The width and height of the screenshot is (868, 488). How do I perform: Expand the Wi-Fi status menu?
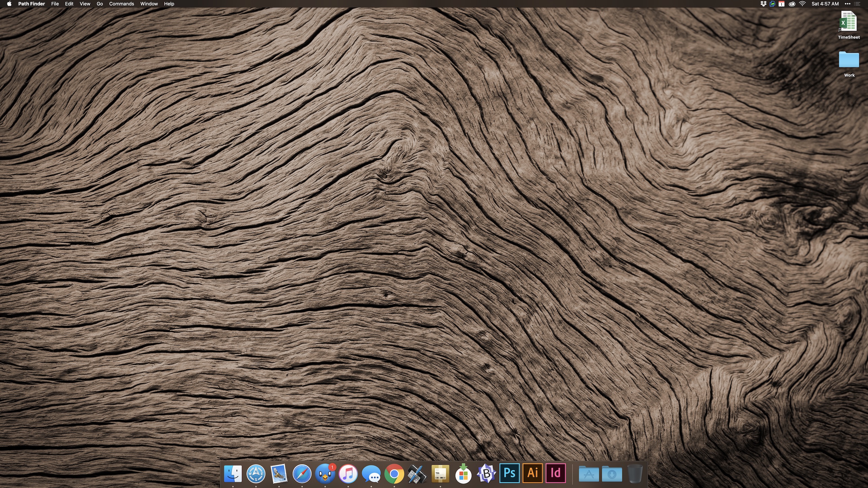(802, 4)
